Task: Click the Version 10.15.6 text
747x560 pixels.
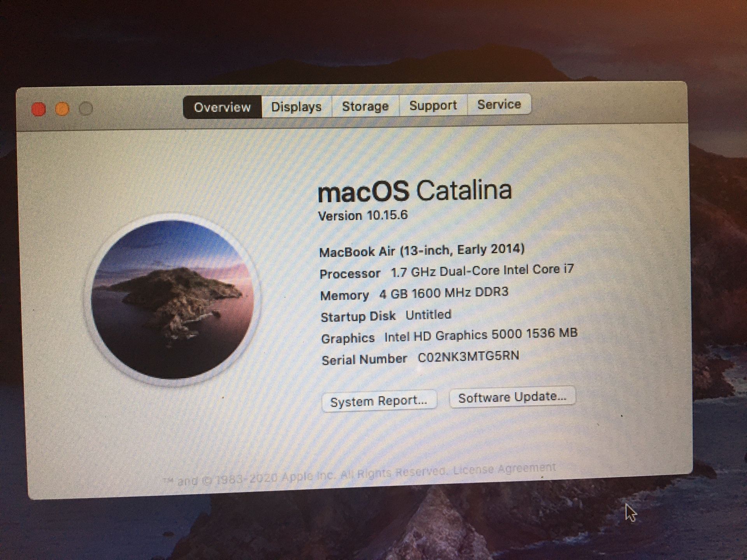Action: pos(363,215)
